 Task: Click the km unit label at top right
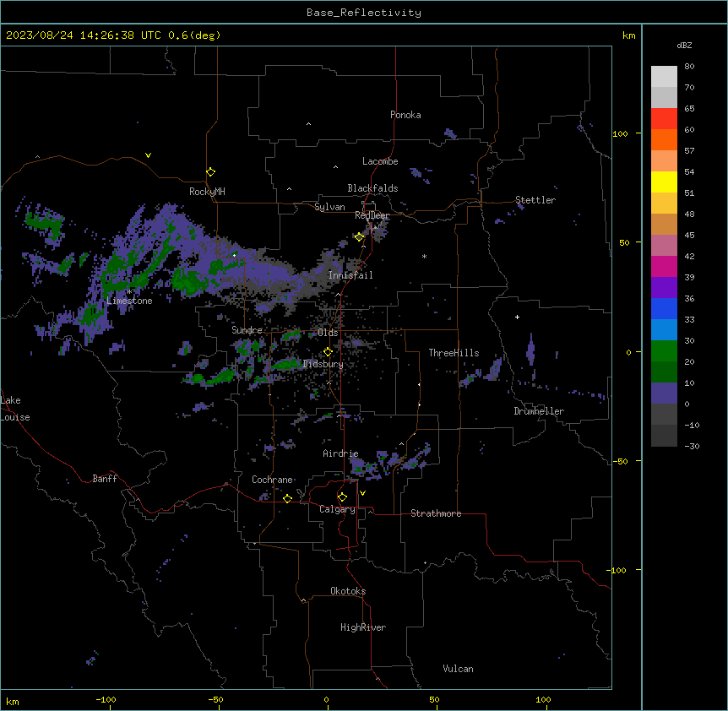tap(628, 35)
